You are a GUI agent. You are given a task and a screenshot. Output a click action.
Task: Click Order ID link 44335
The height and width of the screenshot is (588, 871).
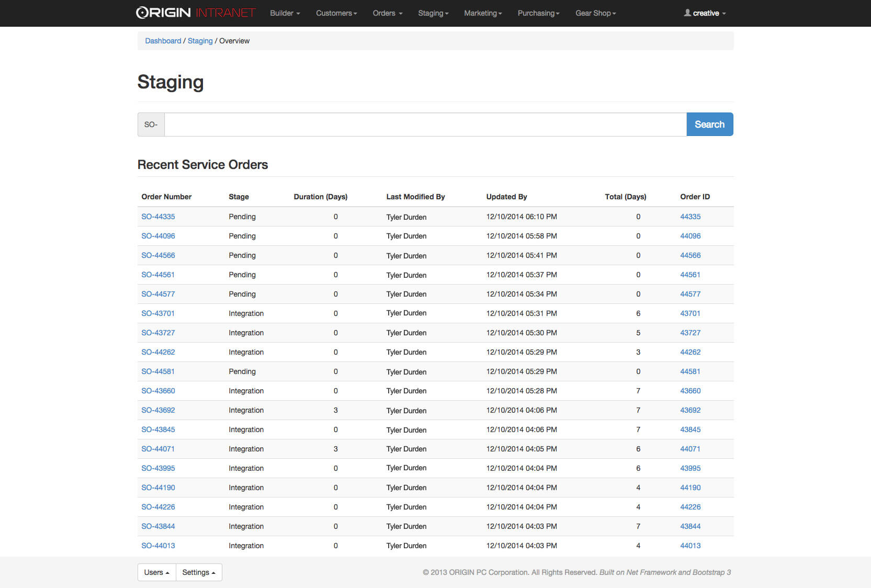(x=690, y=217)
